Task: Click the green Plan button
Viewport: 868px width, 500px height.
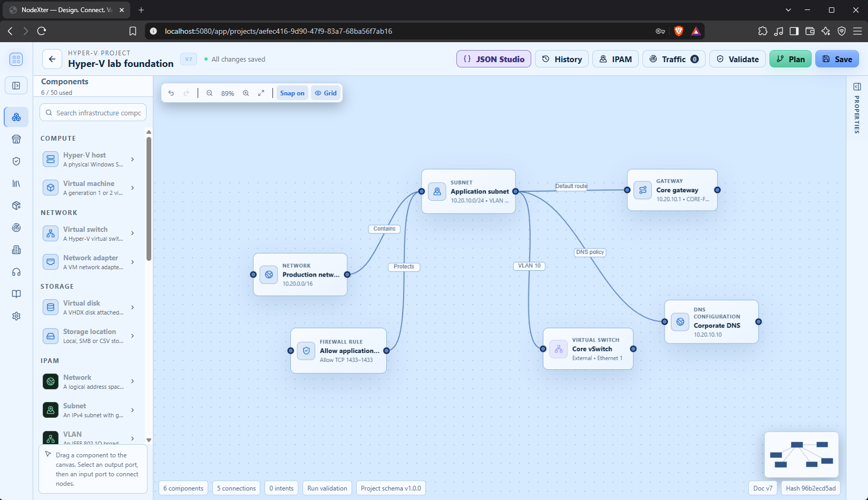Action: (791, 59)
